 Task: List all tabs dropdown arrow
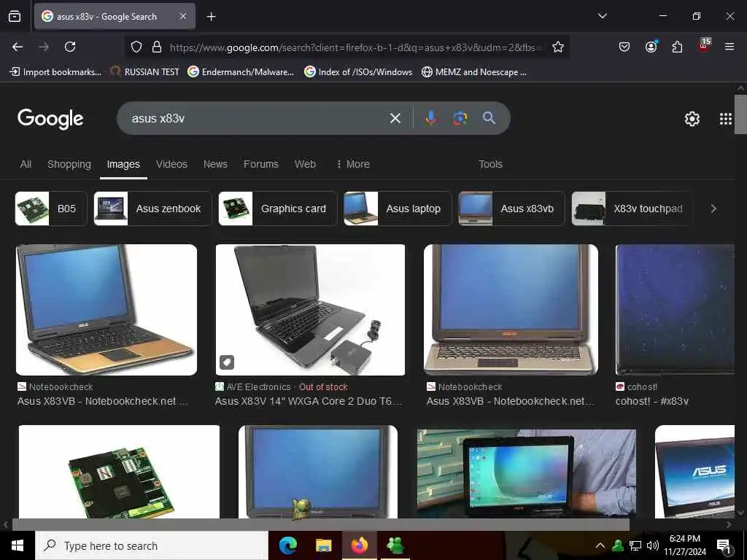click(602, 16)
